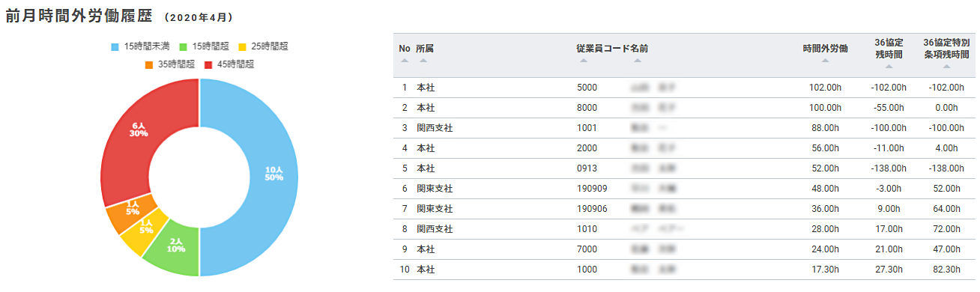Toggle 25時間超 yellow legend series
This screenshot has height=292, width=980.
pos(264,46)
